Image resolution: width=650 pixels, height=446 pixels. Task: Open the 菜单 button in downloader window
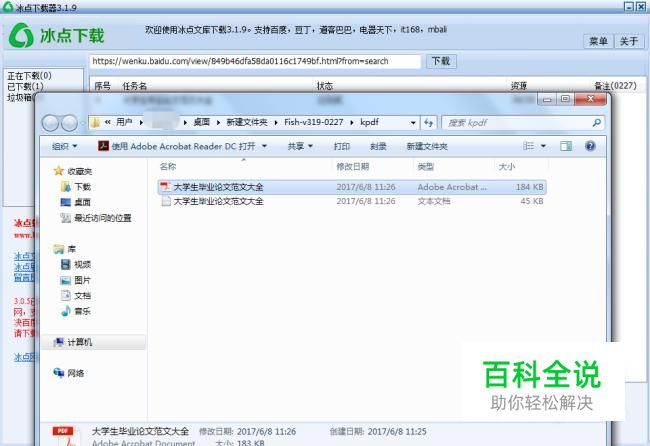pyautogui.click(x=598, y=41)
